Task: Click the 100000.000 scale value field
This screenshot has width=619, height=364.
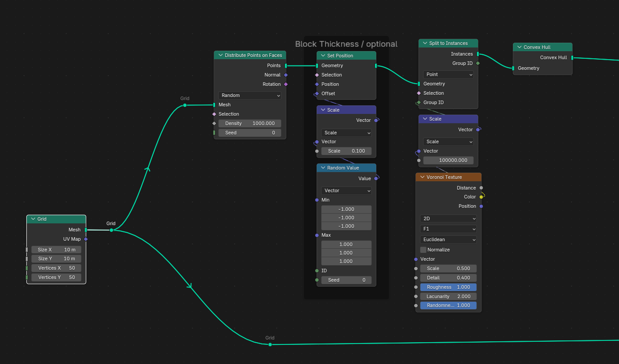Action: [x=448, y=160]
